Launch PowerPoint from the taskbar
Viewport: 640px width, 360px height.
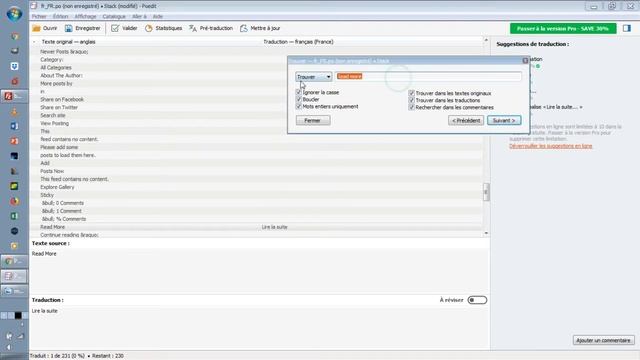click(14, 141)
